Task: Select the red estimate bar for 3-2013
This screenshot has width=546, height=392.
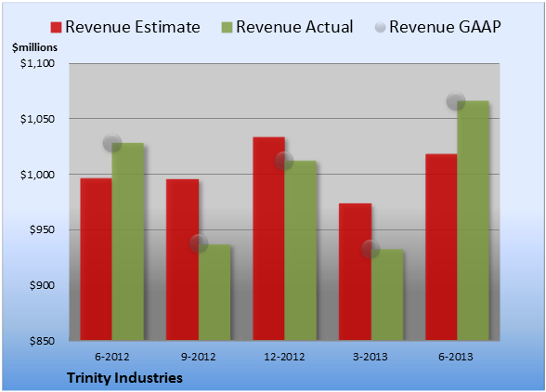Action: point(355,272)
